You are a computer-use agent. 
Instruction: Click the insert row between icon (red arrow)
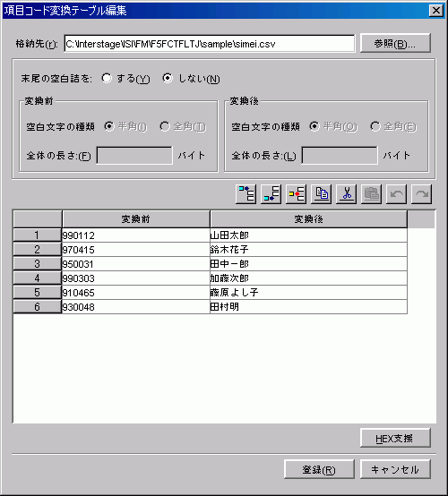pyautogui.click(x=296, y=194)
